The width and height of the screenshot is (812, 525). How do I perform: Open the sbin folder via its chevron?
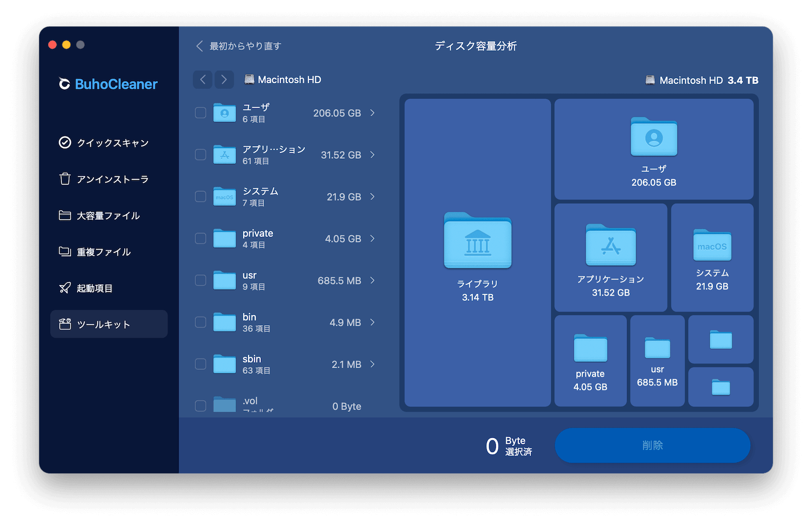click(x=373, y=364)
